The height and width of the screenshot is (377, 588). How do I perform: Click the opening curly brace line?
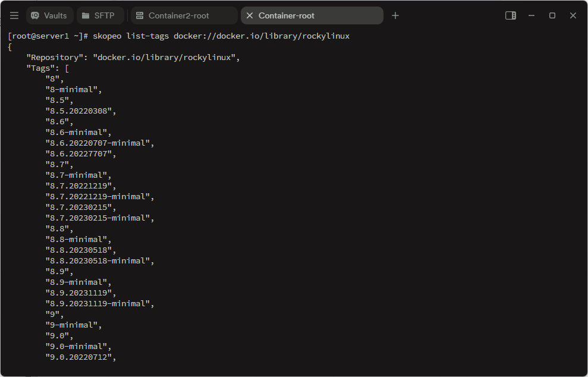(10, 47)
